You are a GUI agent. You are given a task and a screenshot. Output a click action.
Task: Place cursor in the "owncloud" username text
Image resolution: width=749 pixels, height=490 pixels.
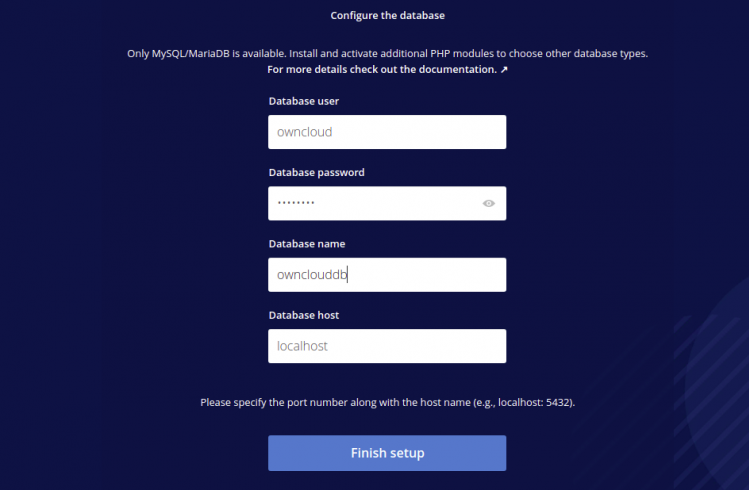(304, 132)
